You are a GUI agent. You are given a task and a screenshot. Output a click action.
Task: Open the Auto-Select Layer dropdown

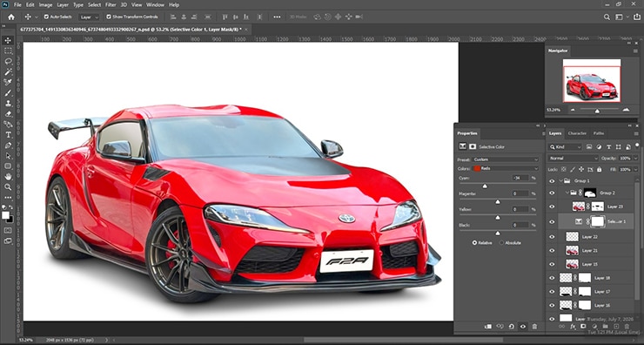point(89,17)
